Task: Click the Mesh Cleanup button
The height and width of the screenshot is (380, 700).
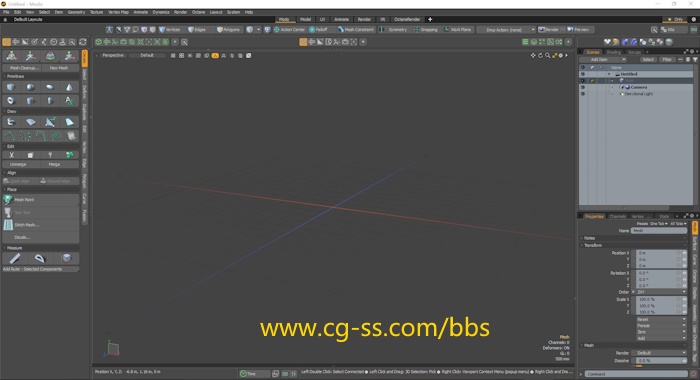Action: tap(21, 68)
